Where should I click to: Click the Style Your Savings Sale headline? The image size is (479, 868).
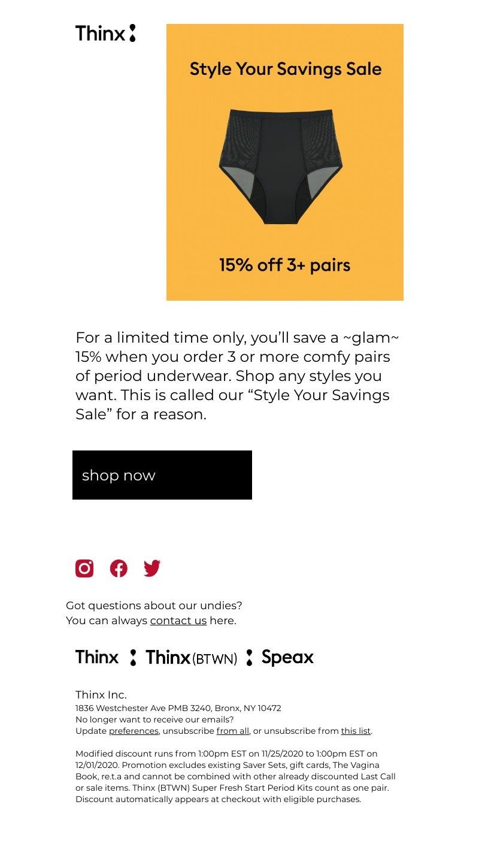[286, 69]
